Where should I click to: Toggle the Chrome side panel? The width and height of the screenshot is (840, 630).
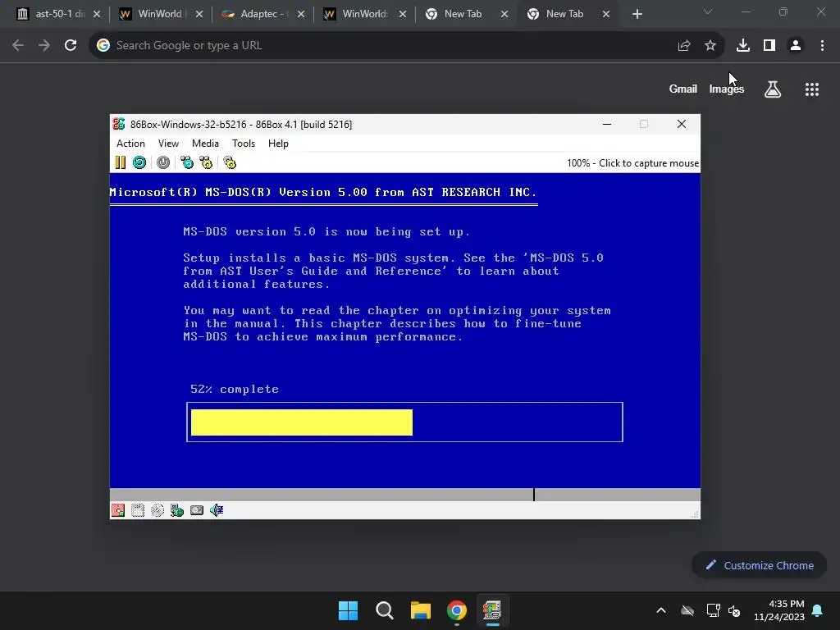(769, 46)
